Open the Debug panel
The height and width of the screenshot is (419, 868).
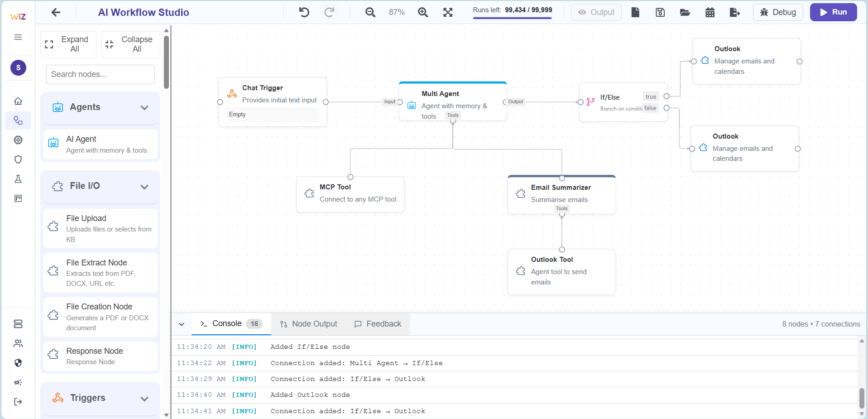778,12
